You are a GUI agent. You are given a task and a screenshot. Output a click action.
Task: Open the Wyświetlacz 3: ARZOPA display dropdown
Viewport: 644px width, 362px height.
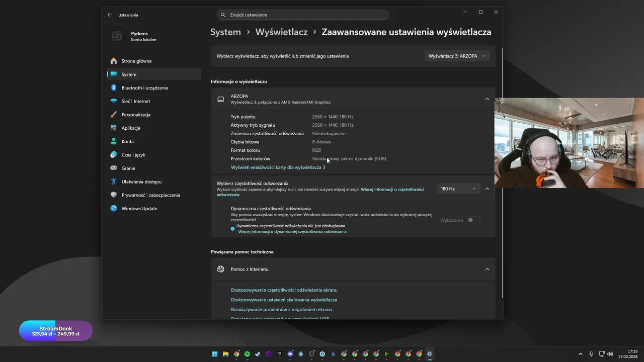pos(457,56)
